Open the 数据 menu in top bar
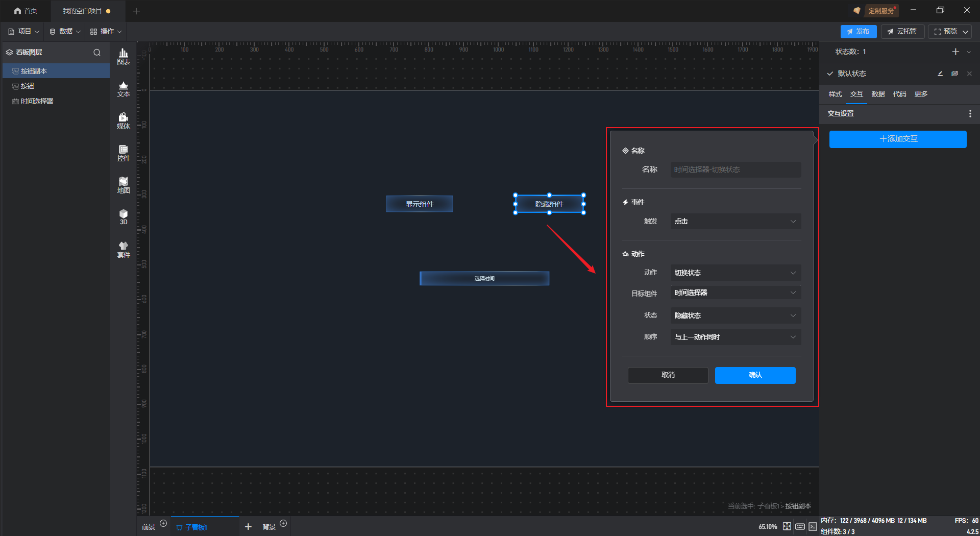Viewport: 980px width, 536px height. [x=65, y=32]
